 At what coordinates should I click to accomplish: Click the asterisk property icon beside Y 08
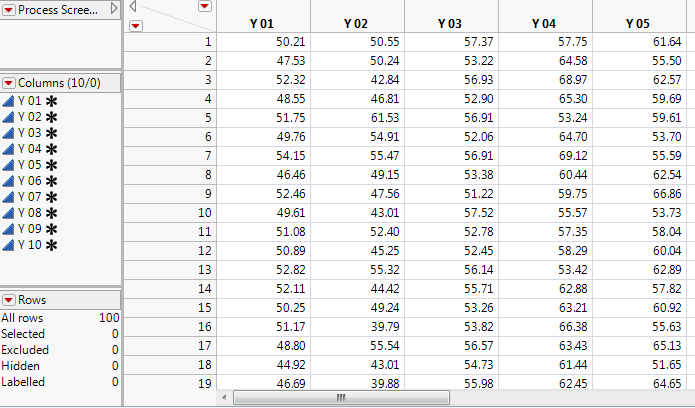[x=51, y=213]
